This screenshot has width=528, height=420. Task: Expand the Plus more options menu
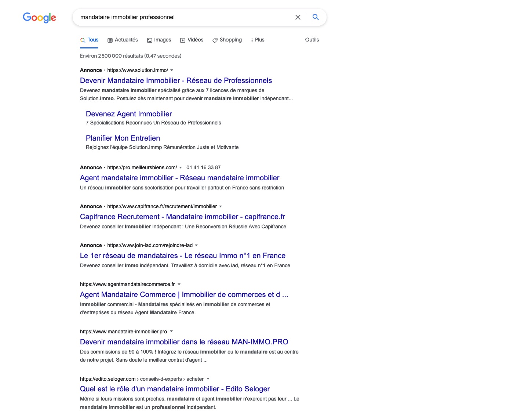click(257, 40)
